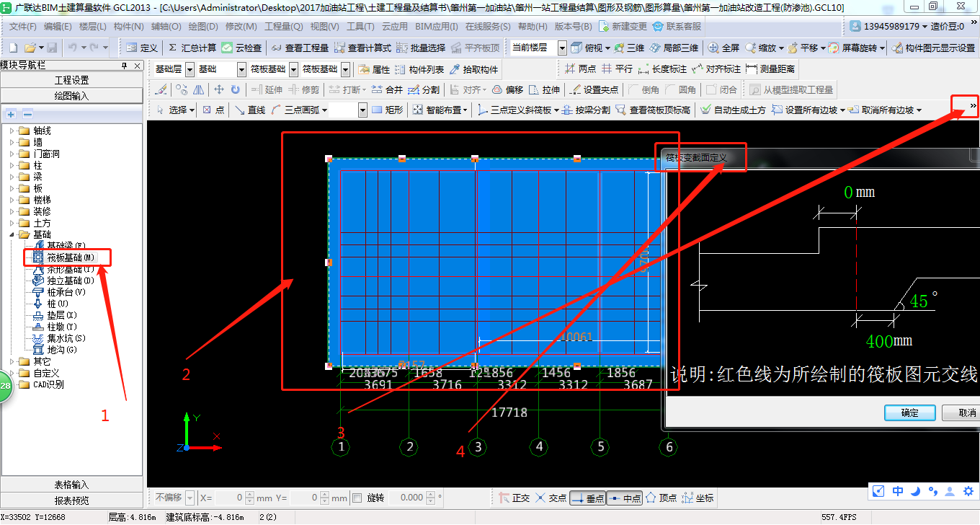Show 构件列表 component list
Image resolution: width=980 pixels, height=525 pixels.
pos(419,69)
